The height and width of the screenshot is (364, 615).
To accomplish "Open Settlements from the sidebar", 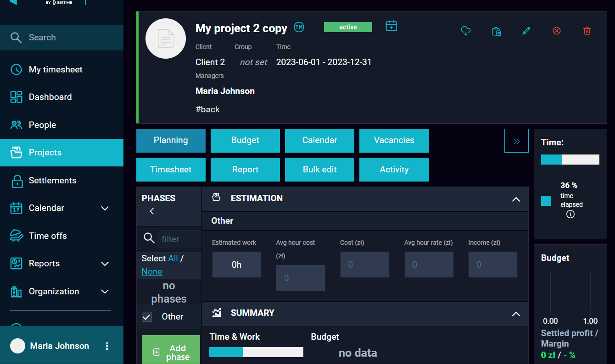I will [61, 181].
